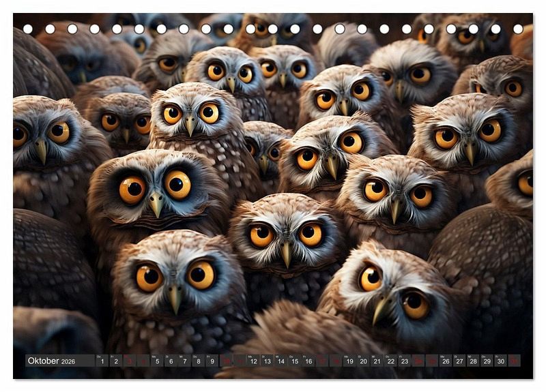Screen dimensions: 546x392
Task: Select date 1 in the calendar strip
Action: [102, 361]
